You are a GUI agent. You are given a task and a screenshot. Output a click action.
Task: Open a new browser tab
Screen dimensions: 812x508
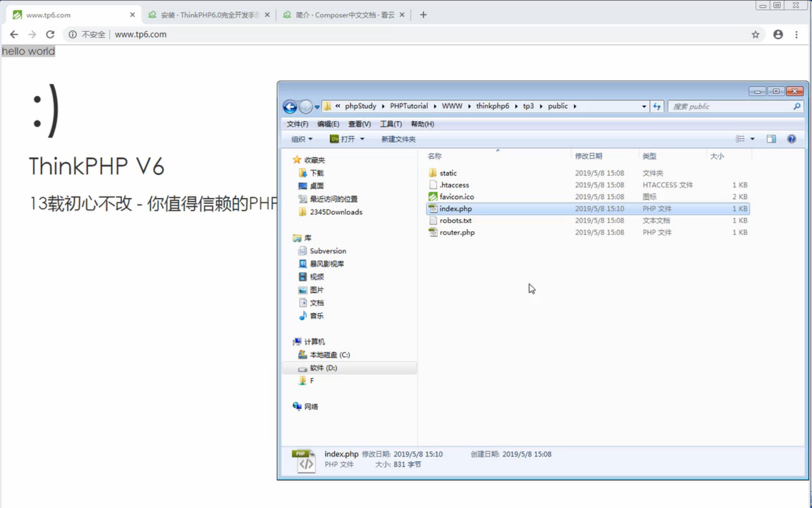coord(423,15)
